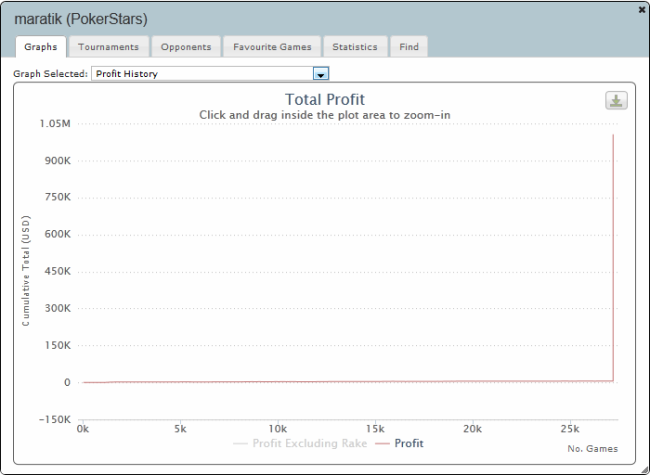Close the maratik player dialog
The width and height of the screenshot is (650, 475).
coord(641,9)
